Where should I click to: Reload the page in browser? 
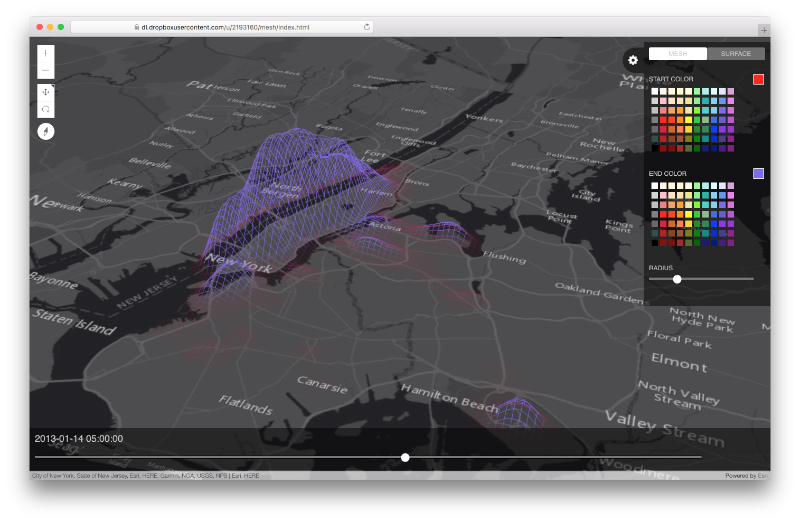(x=366, y=27)
